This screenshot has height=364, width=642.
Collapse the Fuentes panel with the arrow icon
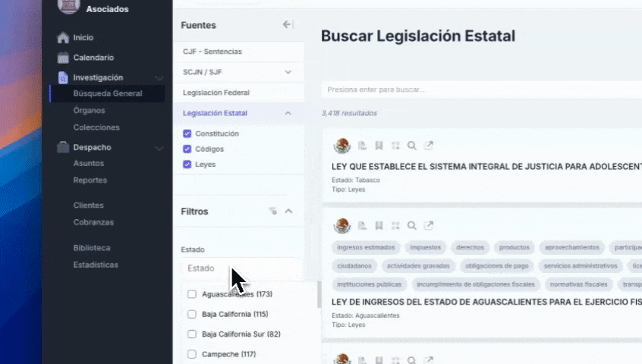[x=288, y=25]
